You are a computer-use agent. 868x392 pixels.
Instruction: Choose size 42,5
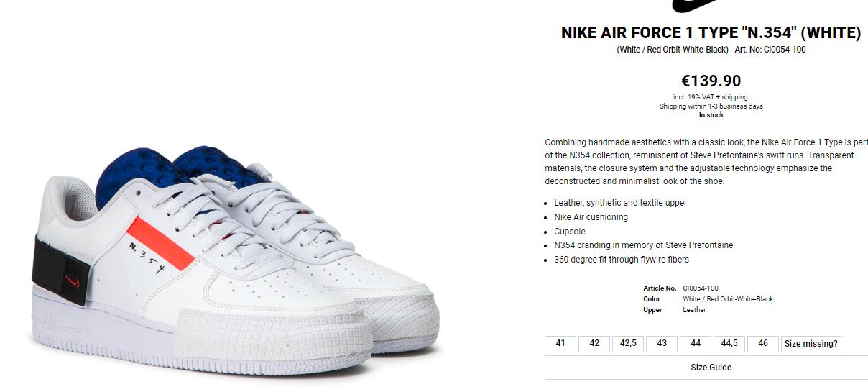628,344
